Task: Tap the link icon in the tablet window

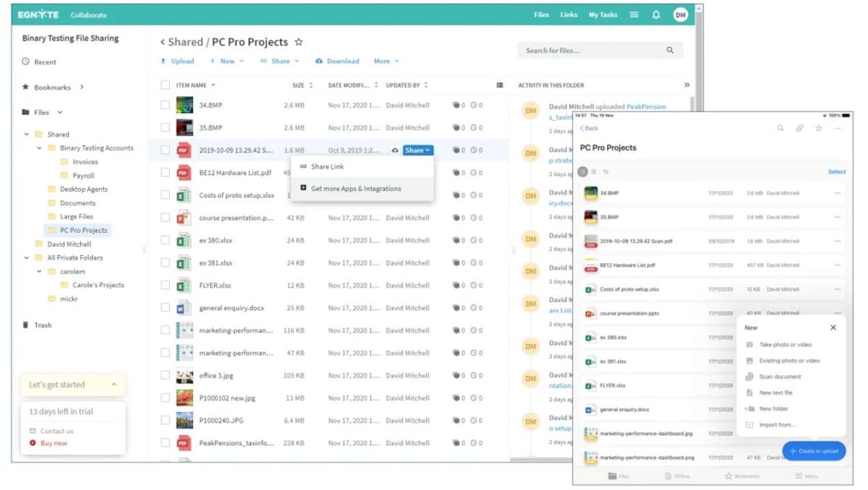Action: (799, 128)
